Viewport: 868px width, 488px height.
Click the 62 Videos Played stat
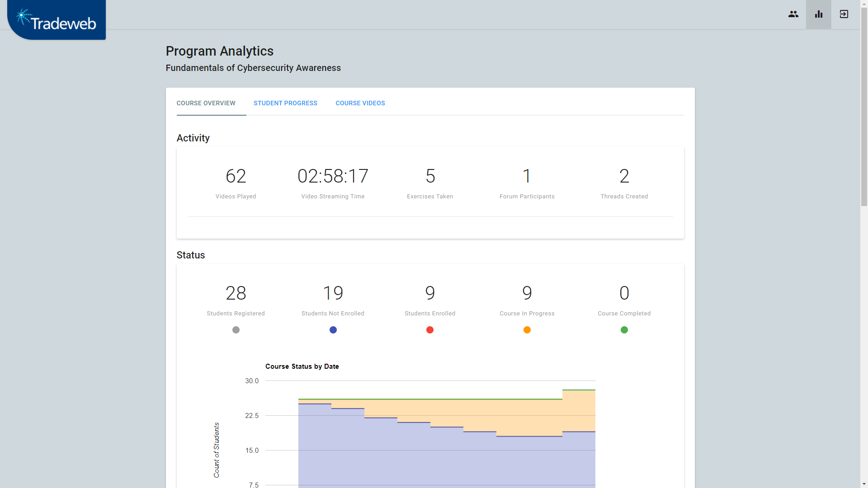(236, 176)
